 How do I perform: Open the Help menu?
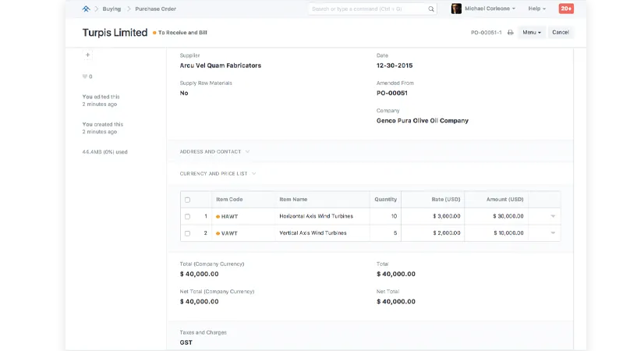(x=536, y=9)
